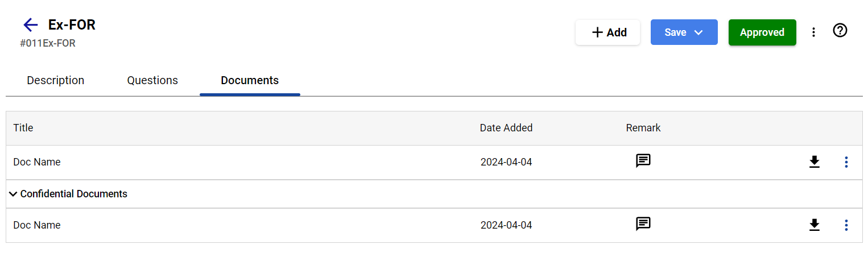Open the remark comment on first Doc Name

[x=643, y=161]
